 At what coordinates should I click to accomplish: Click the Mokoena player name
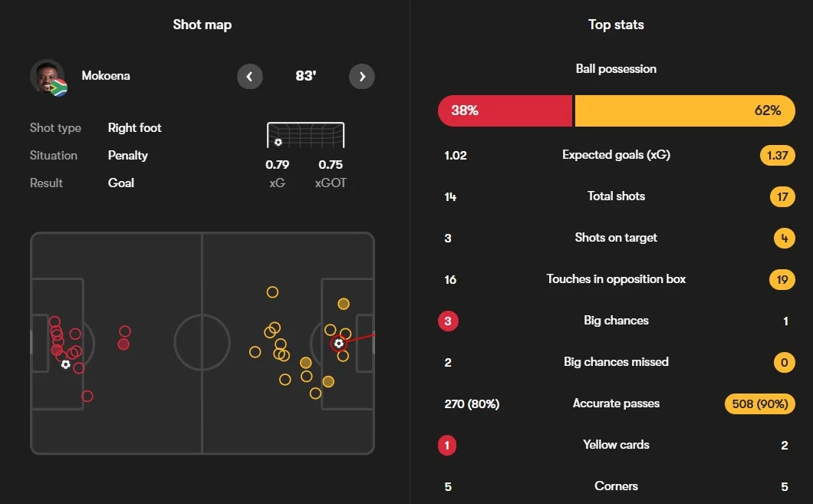[x=106, y=76]
